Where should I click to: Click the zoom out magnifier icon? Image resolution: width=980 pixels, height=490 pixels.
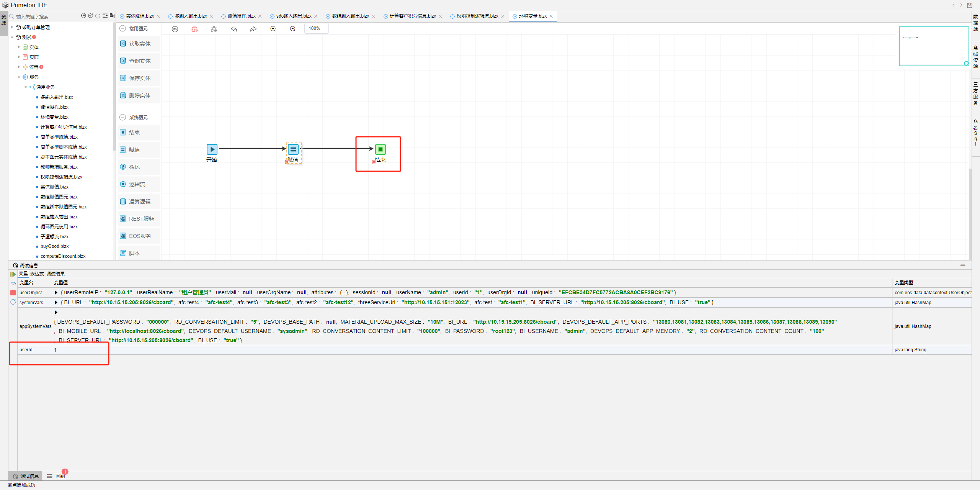(x=292, y=29)
